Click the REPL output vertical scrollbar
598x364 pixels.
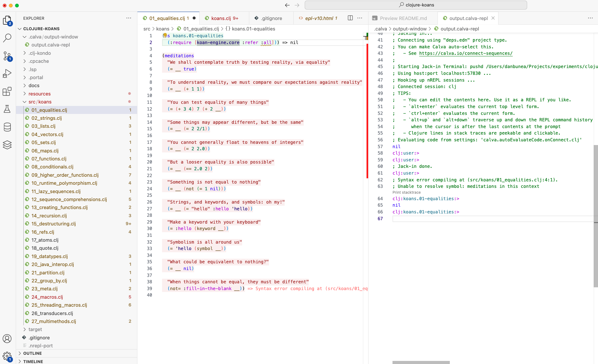coord(596,216)
